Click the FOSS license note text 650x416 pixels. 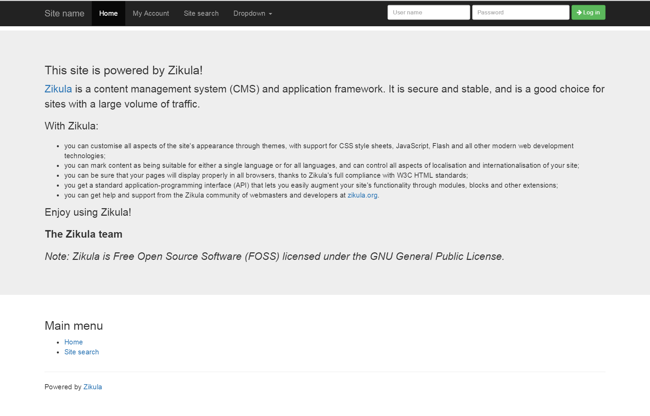click(274, 256)
